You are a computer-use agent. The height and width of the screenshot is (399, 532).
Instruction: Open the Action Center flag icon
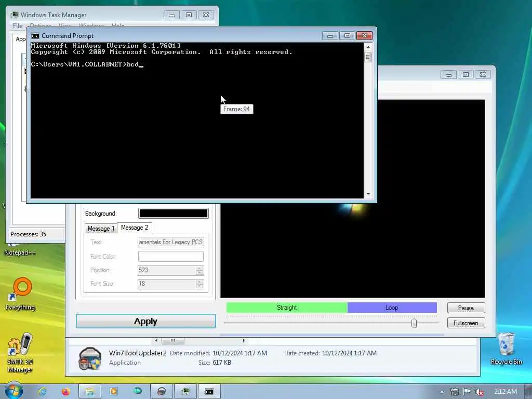coord(467,392)
